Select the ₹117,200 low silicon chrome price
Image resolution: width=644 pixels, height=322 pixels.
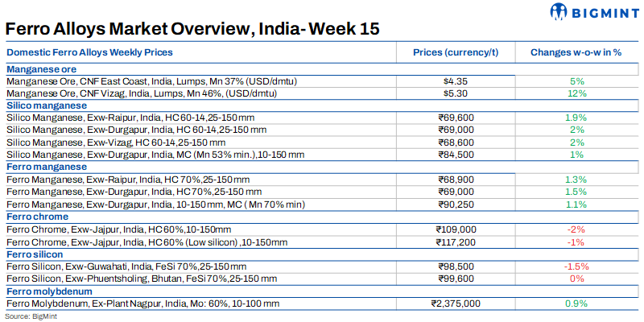[456, 242]
